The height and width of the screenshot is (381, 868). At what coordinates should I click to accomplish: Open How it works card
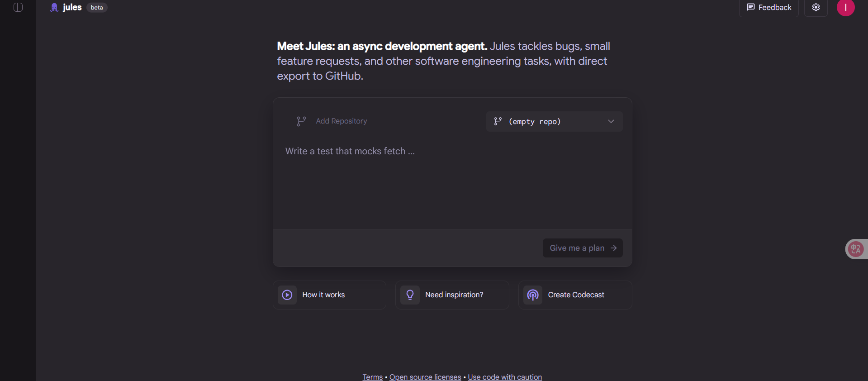click(329, 295)
